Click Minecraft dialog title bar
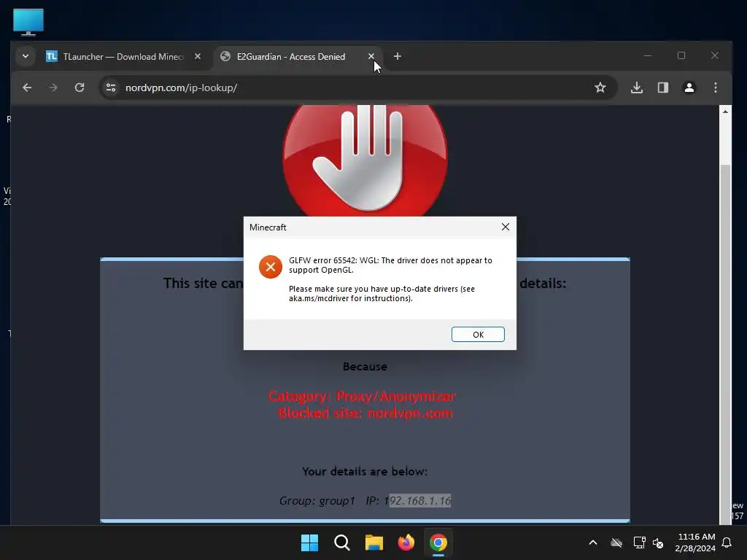This screenshot has height=560, width=747. [371, 227]
